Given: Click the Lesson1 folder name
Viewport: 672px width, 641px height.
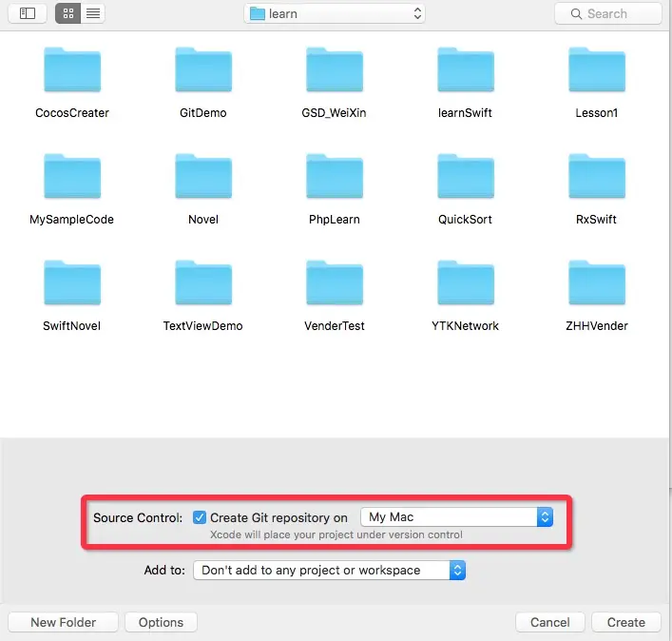Looking at the screenshot, I should 597,113.
